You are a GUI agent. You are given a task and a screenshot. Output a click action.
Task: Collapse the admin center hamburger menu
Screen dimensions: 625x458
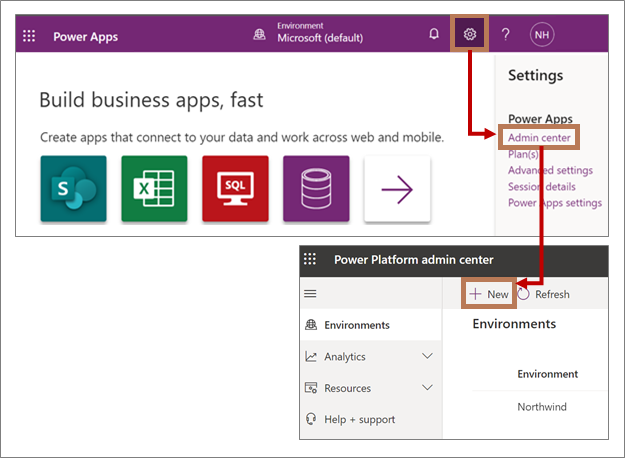tap(310, 294)
